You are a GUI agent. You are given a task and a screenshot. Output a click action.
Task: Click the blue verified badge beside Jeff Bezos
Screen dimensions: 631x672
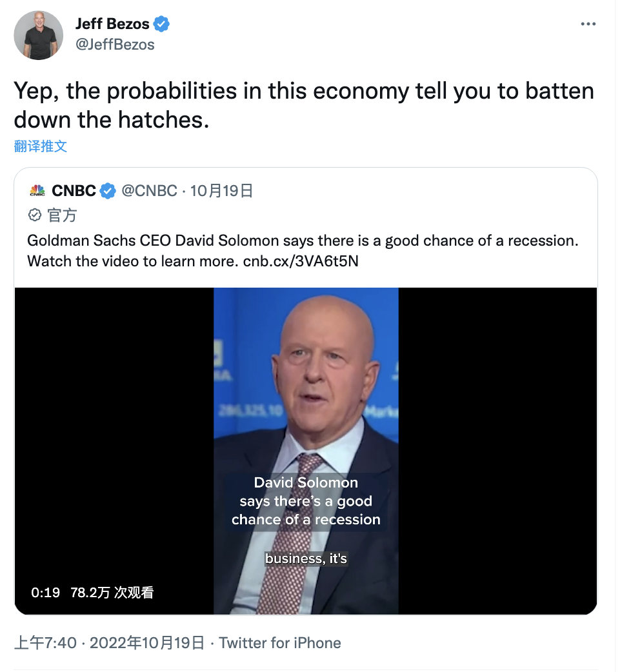click(161, 25)
